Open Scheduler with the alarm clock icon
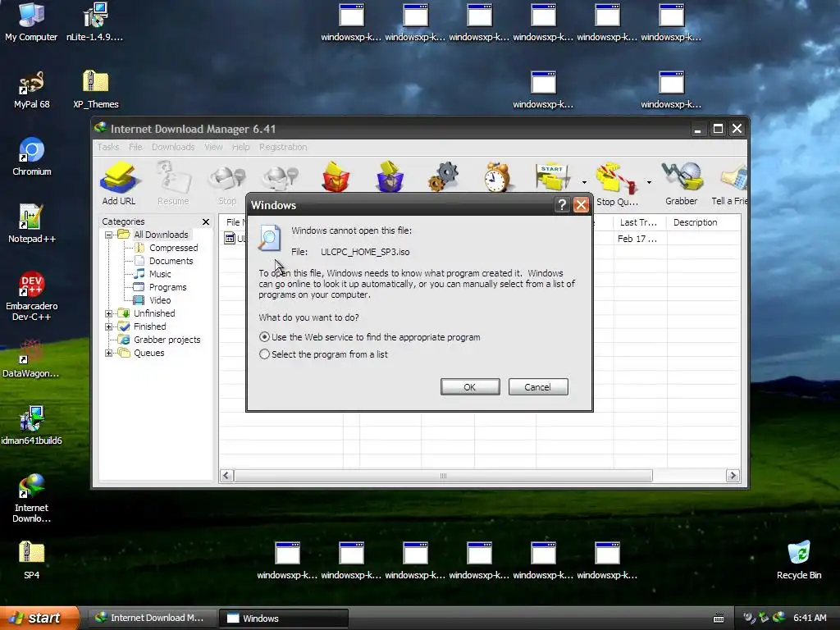 pos(497,177)
